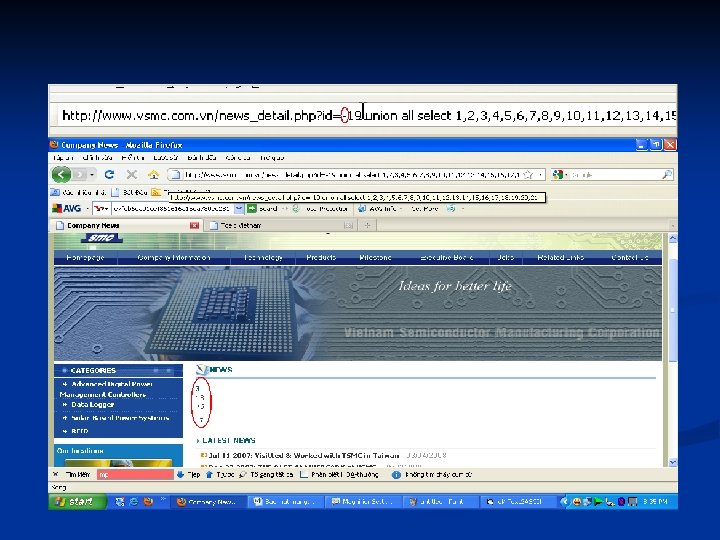Screen dimensions: 720x540
Task: Switch to Company News taskbar button
Action: tap(209, 502)
